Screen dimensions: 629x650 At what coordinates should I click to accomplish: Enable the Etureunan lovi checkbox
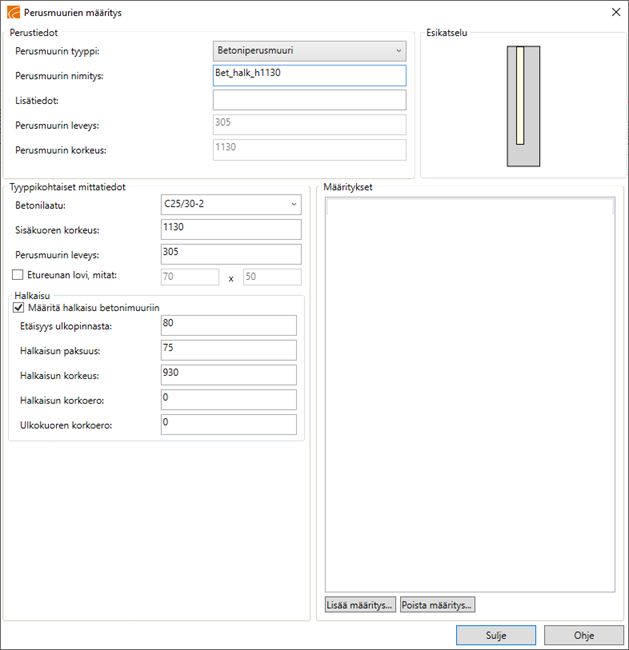pos(16,277)
